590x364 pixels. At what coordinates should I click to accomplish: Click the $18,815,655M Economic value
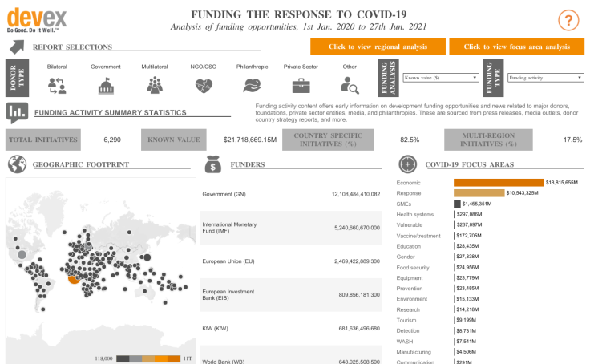coord(562,183)
